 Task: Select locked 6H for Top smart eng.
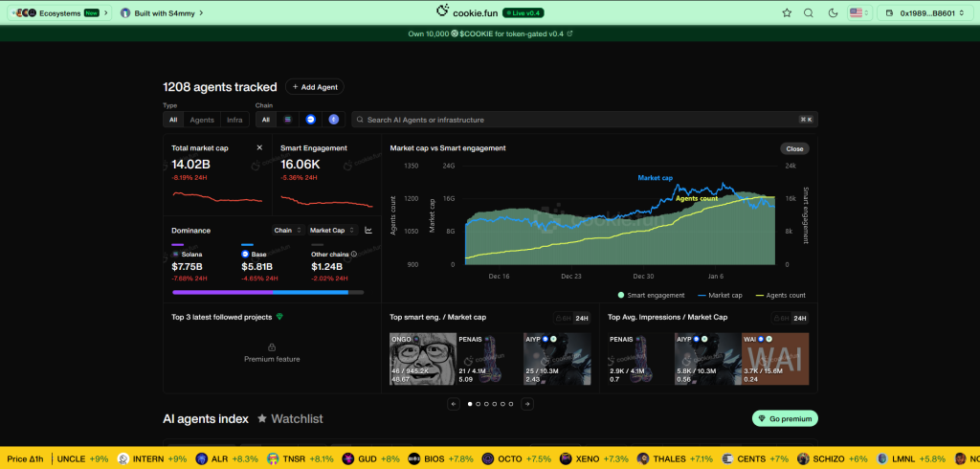coord(563,319)
